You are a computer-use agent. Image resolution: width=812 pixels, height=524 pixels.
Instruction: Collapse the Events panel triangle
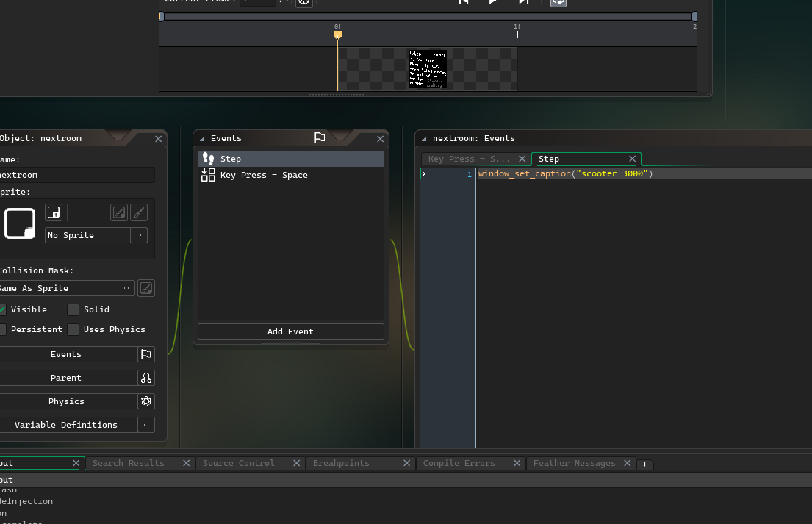pos(203,139)
